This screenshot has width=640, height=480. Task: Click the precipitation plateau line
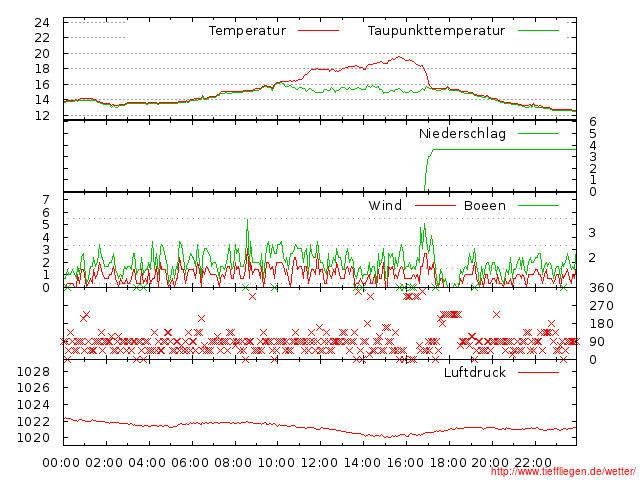pos(505,149)
